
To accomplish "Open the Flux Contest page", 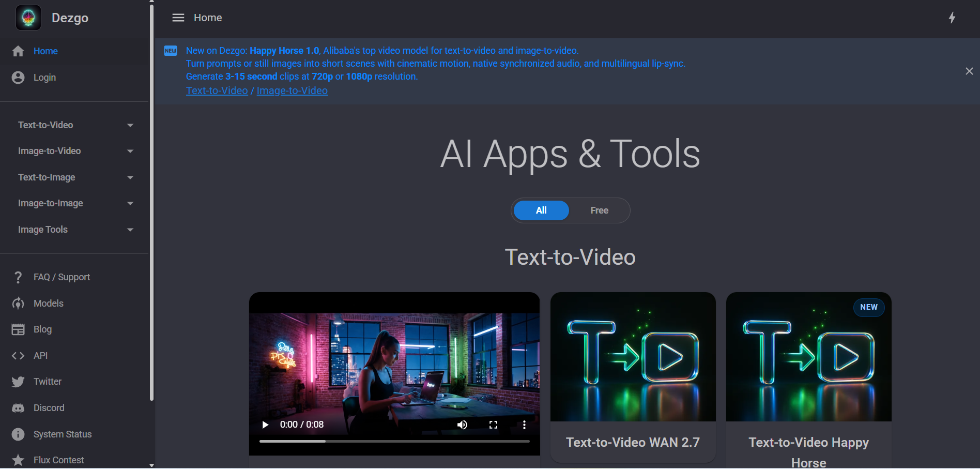I will pyautogui.click(x=74, y=460).
